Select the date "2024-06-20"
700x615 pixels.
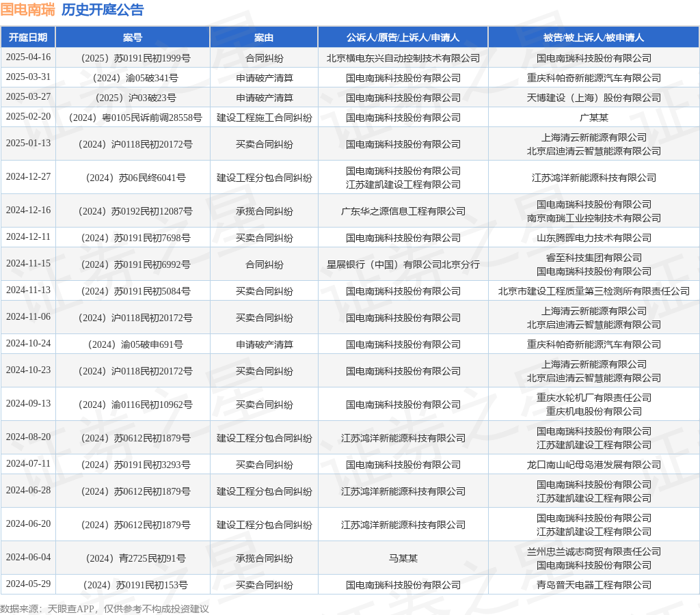[28, 524]
